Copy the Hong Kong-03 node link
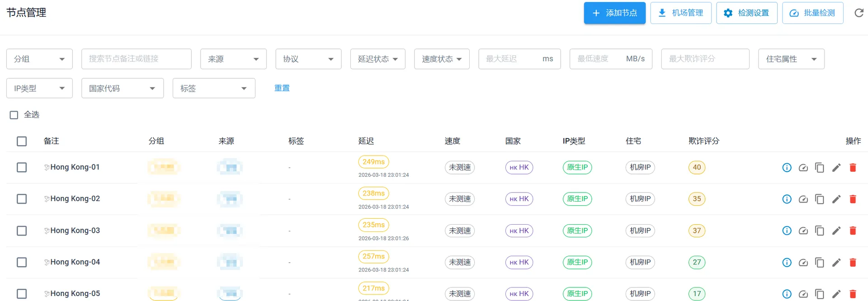 click(x=819, y=231)
